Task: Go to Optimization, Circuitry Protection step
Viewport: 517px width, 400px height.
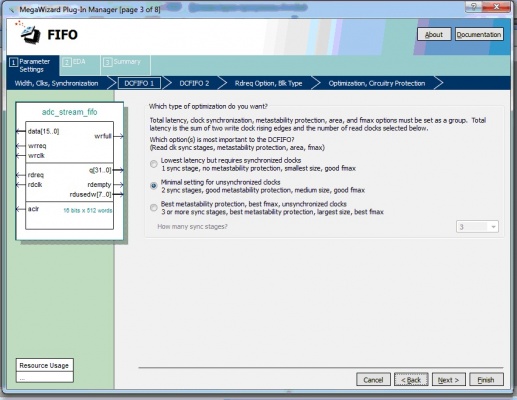Action: (377, 83)
